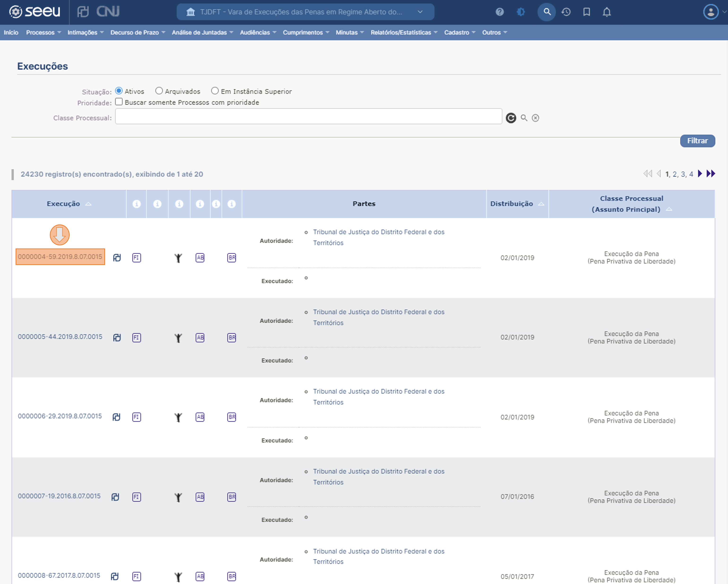Expand the TJDFT court selector dropdown

305,12
